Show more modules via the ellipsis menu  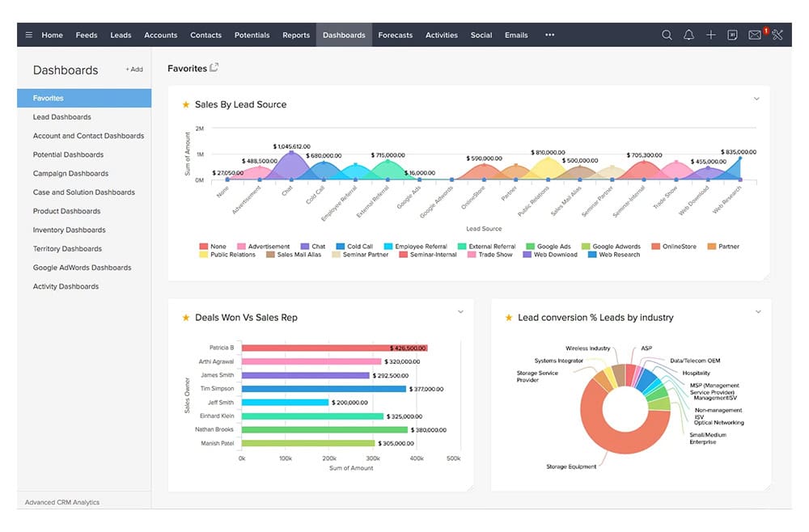pos(550,35)
